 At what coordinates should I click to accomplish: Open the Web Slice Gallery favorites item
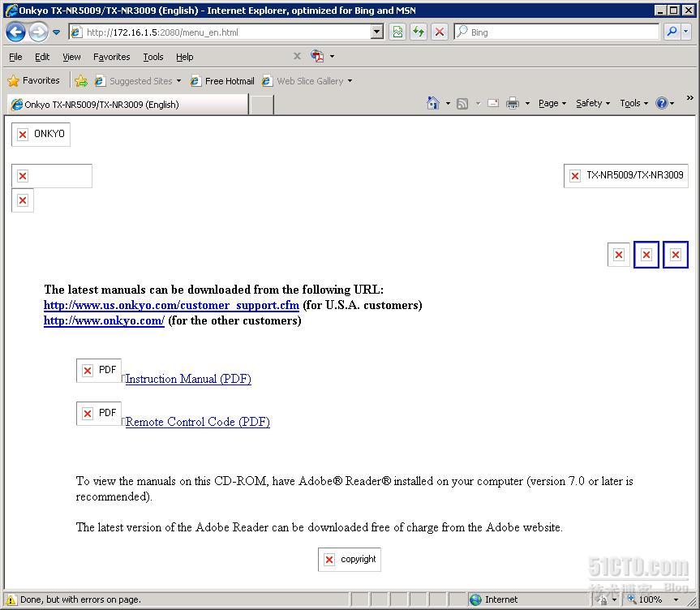[x=307, y=81]
